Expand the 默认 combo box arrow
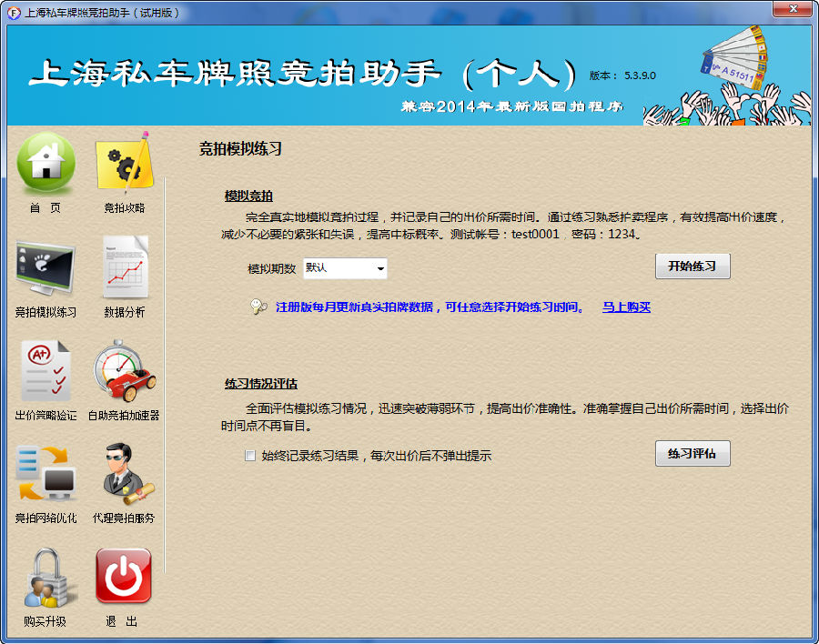Viewport: 819px width, 644px height. pos(381,268)
